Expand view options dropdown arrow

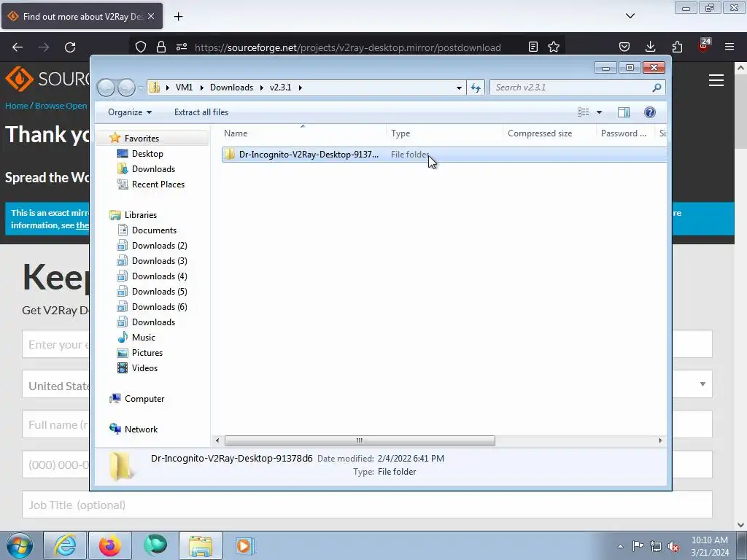pos(600,112)
